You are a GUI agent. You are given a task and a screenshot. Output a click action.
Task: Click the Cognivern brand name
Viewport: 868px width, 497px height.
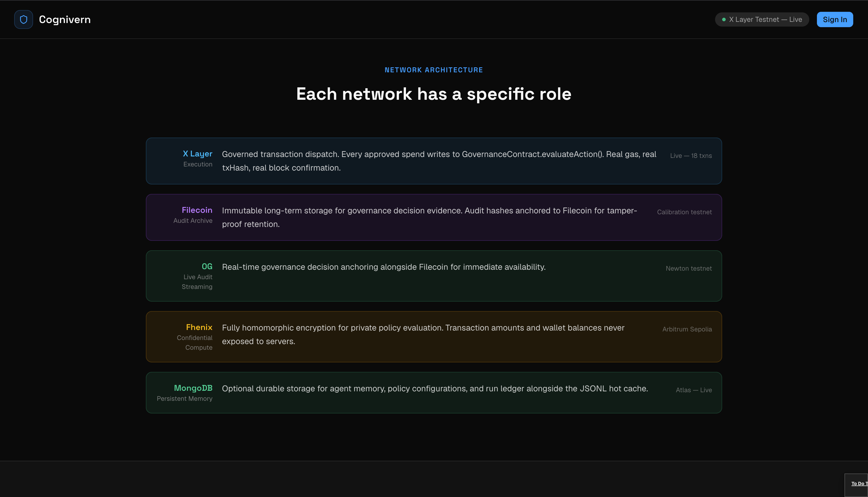[65, 19]
